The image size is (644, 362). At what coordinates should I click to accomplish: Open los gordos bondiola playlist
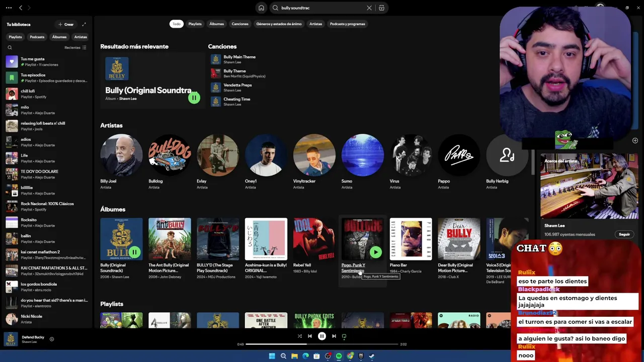point(48,287)
